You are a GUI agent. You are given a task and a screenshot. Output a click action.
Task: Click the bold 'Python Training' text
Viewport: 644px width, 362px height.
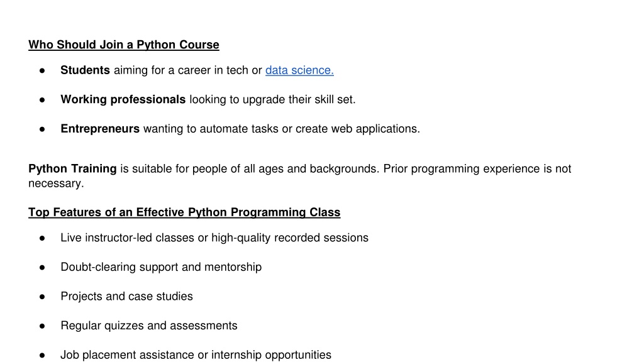pyautogui.click(x=73, y=168)
